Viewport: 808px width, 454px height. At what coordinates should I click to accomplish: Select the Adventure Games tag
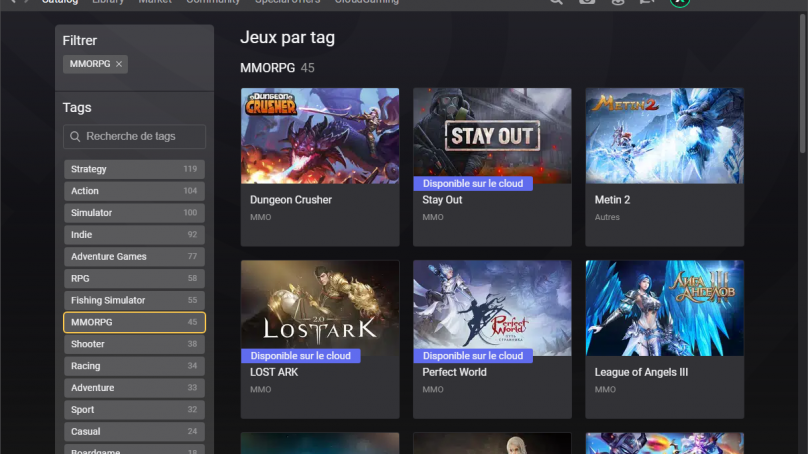(x=134, y=257)
